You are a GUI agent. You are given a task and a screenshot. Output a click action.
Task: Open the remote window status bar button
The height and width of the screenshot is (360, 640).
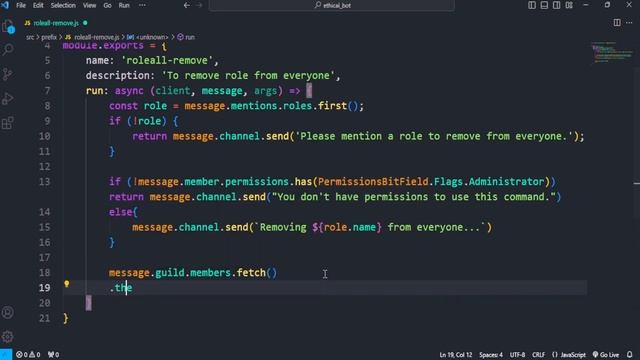click(6, 354)
